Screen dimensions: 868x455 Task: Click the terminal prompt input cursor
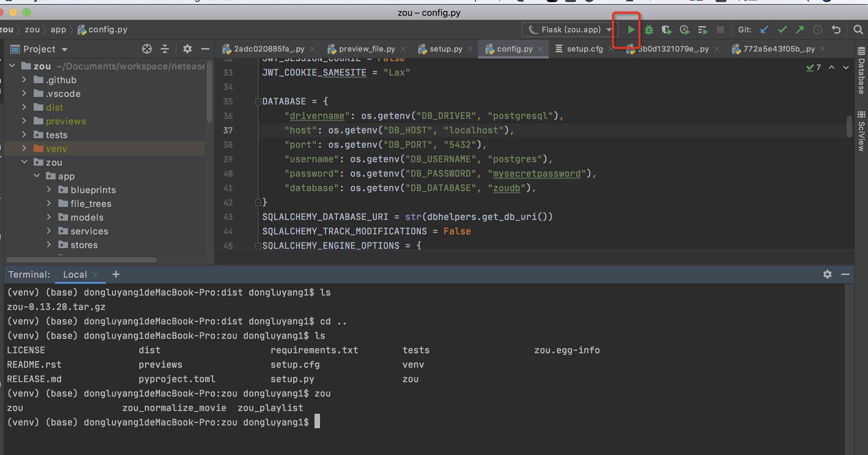pos(317,421)
